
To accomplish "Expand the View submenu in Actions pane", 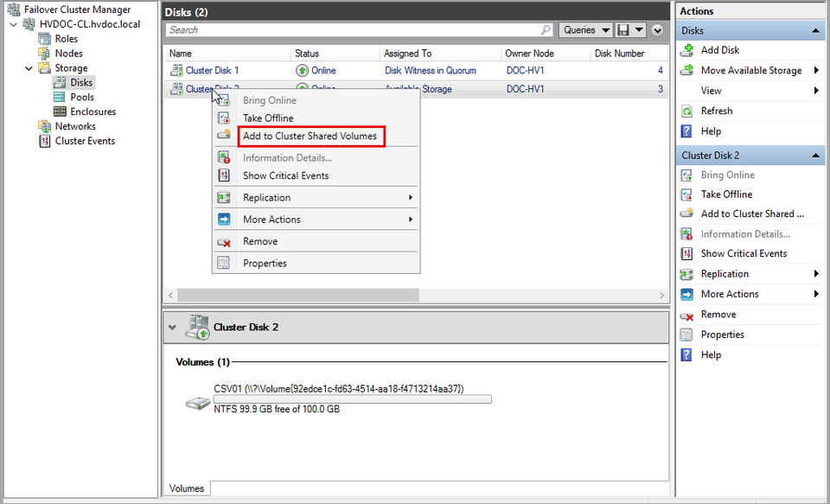I will (x=817, y=91).
